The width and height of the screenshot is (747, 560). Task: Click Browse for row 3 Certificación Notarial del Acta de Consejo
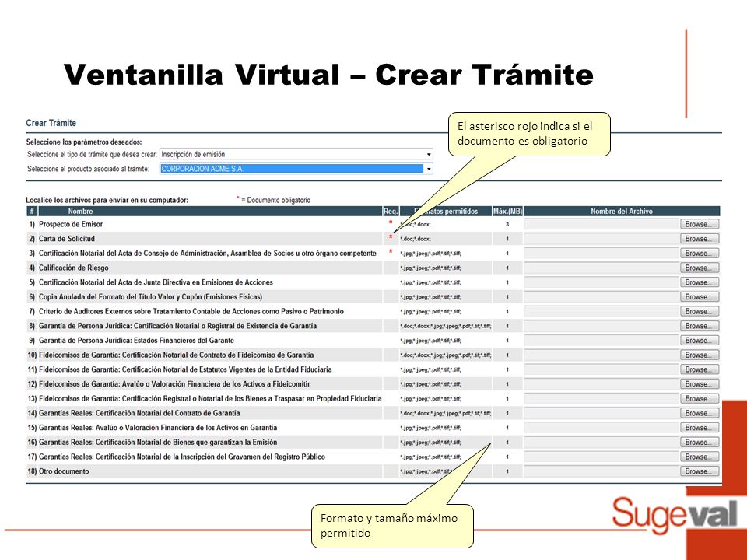pos(699,254)
